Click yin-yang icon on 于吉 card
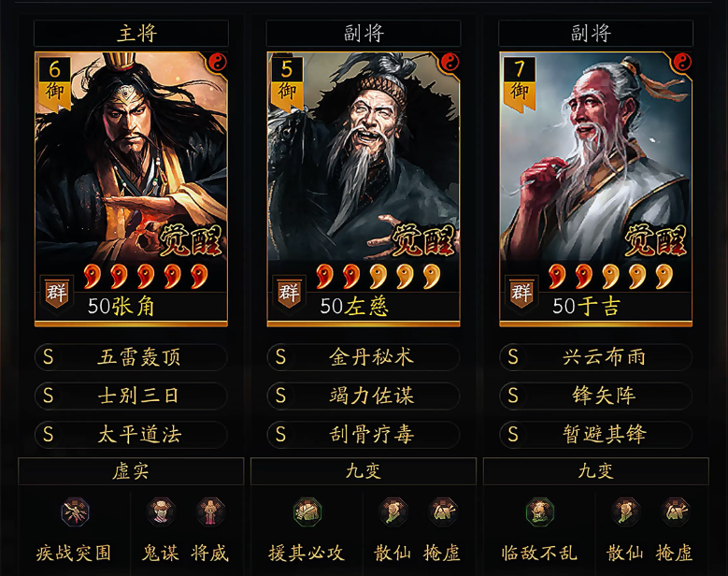This screenshot has width=728, height=576. point(681,62)
